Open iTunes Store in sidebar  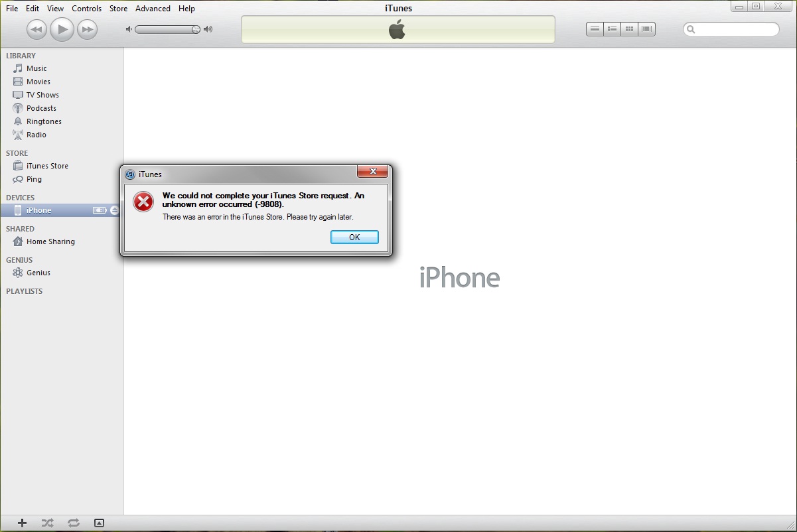pos(47,166)
